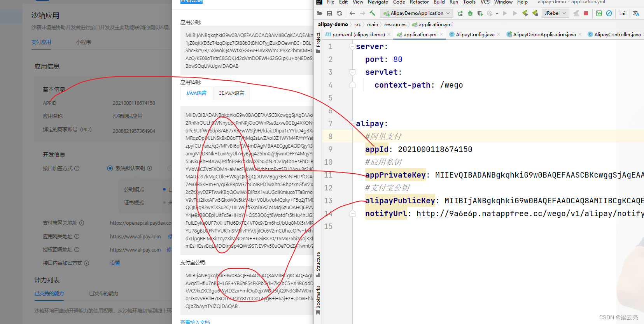Click the Synchronize reload icon in IDE toolbar

pyautogui.click(x=339, y=13)
